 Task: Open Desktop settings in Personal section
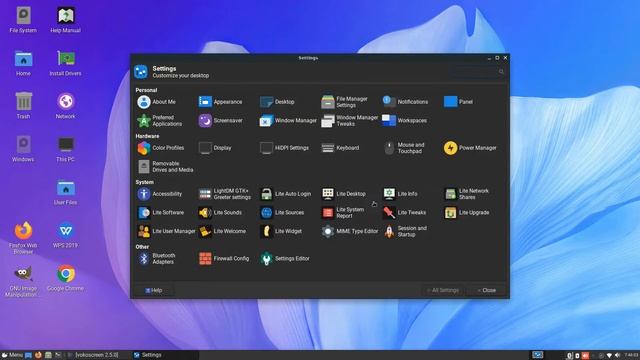click(277, 102)
